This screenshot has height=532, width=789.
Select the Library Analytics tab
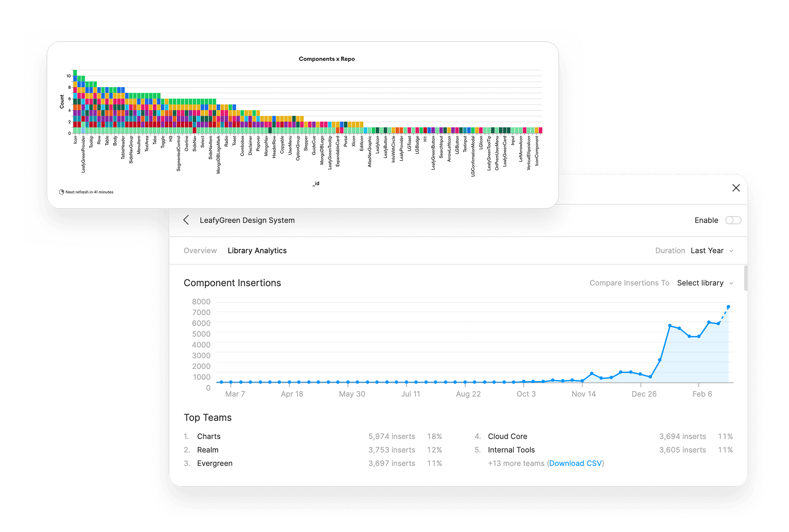click(257, 251)
